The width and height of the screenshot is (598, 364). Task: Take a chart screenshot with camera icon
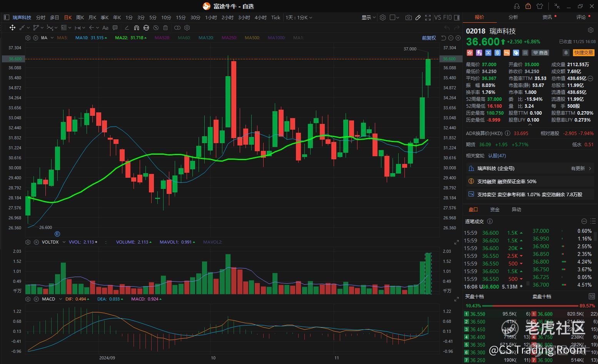point(408,17)
